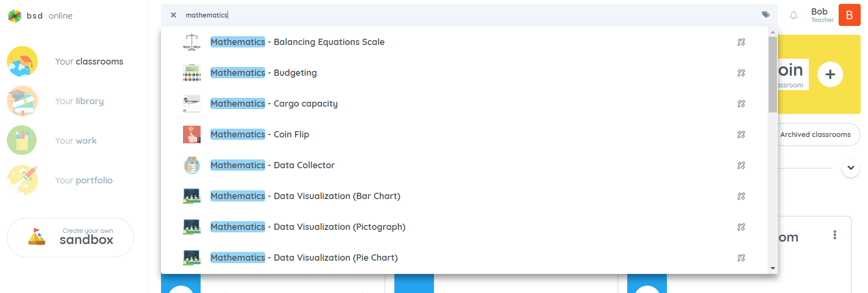Click the puzzle icon next to Data Collector
Viewport: 868px width, 293px height.
pyautogui.click(x=741, y=165)
